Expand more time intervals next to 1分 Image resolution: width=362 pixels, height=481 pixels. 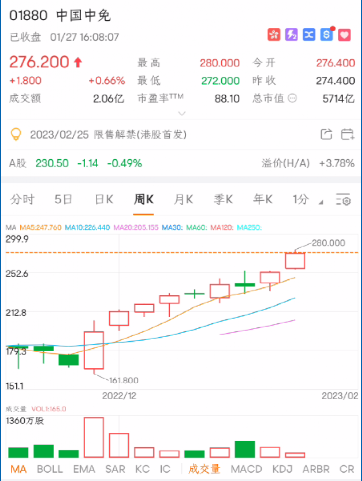click(321, 202)
